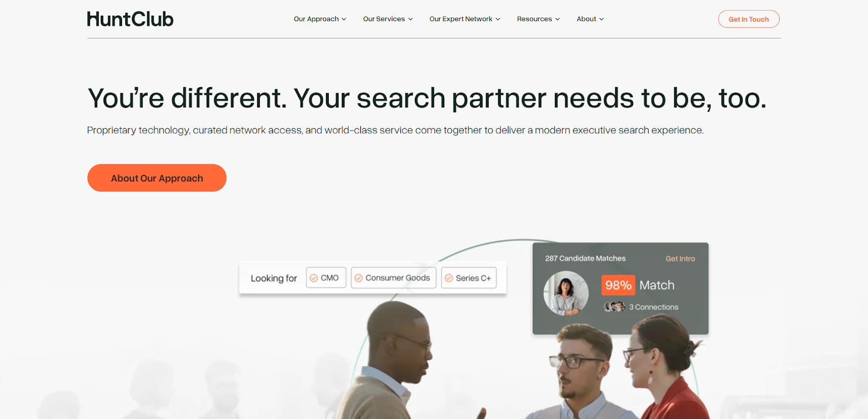This screenshot has width=868, height=419.
Task: Expand the Our Approach chevron
Action: tap(344, 19)
